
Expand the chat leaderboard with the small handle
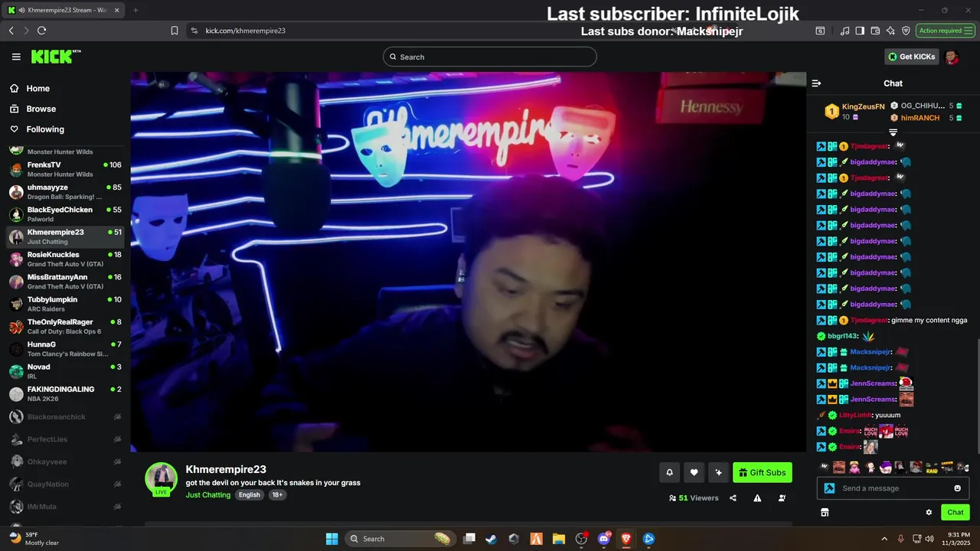[x=893, y=132]
